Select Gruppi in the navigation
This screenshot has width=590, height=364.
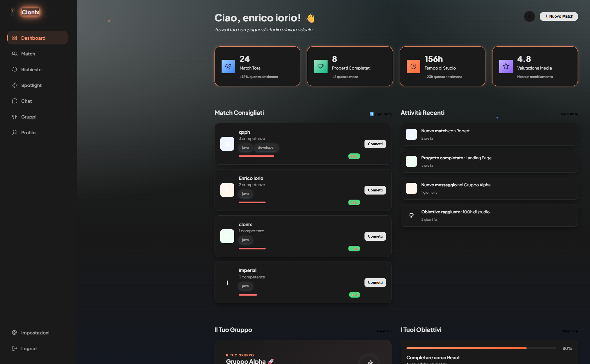(x=37, y=117)
